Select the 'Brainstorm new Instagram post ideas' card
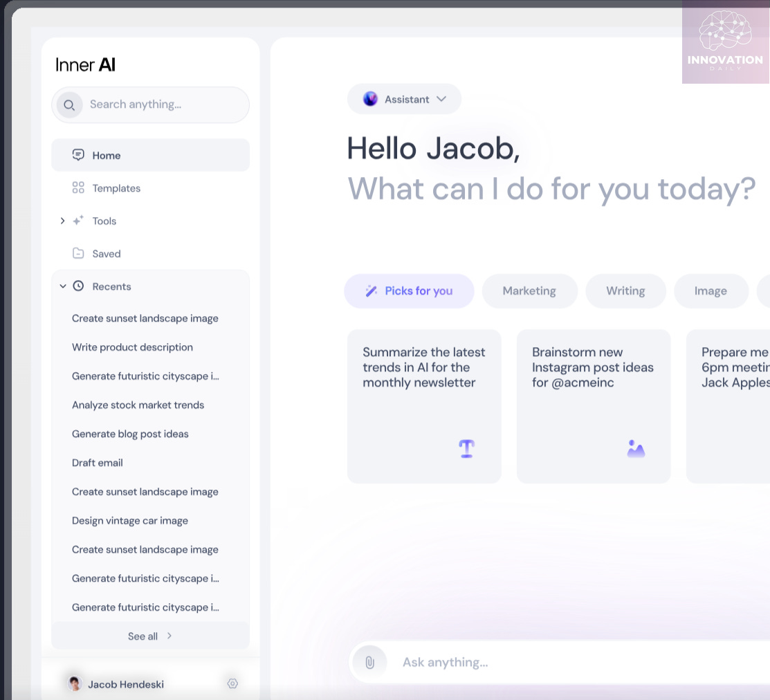The height and width of the screenshot is (700, 770). pos(594,406)
